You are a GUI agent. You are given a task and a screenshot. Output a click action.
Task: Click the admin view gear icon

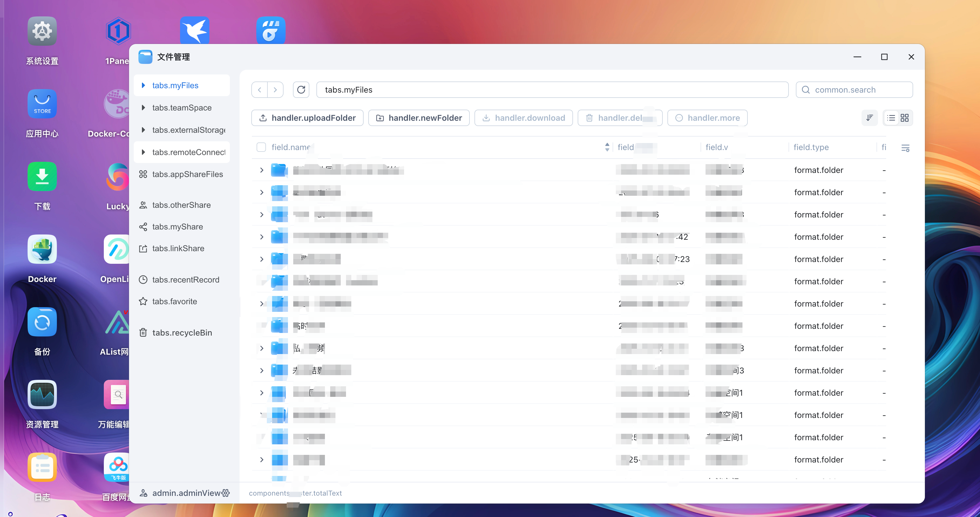coord(225,493)
